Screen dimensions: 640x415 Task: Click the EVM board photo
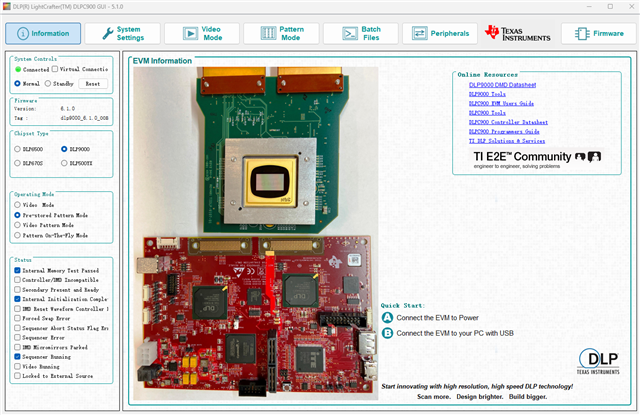click(x=256, y=233)
